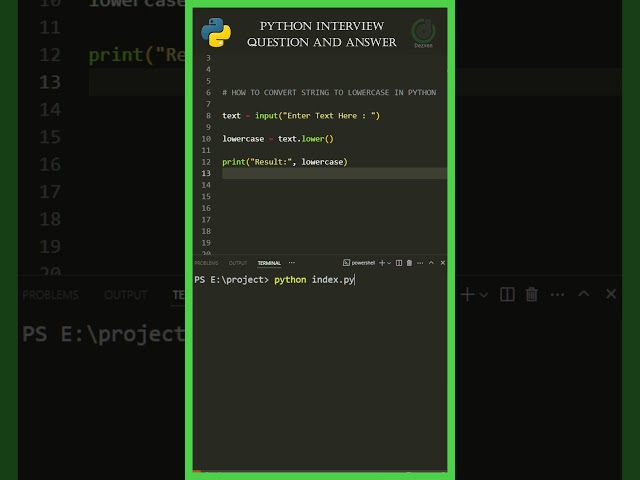Click the line 'text = input("Enter Text Here : ")'

(x=301, y=116)
